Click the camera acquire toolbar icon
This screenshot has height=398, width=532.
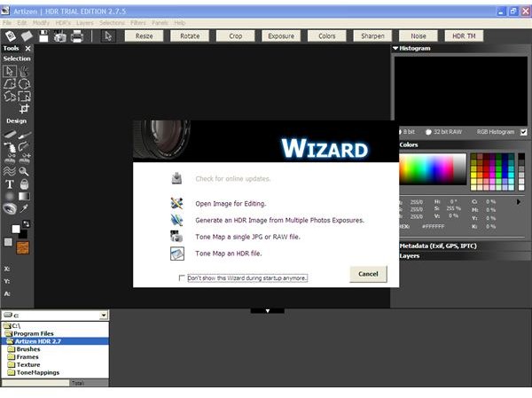(x=60, y=36)
